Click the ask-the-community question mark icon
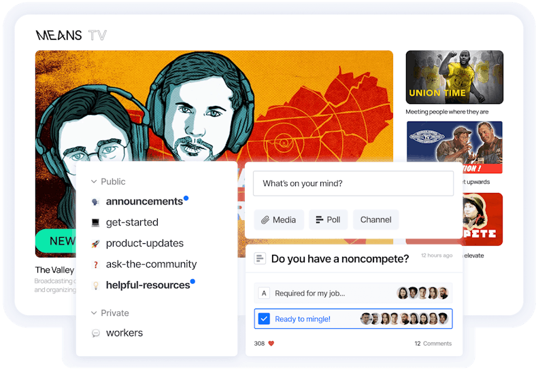This screenshot has width=538, height=392. tap(96, 265)
